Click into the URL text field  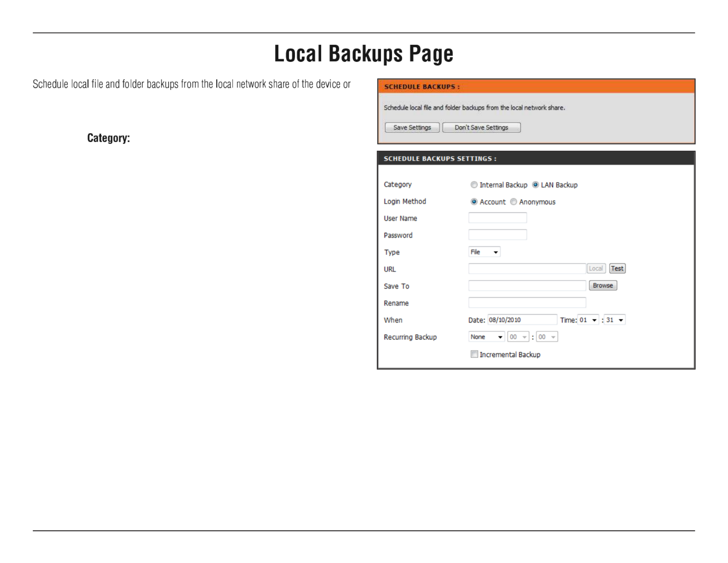pos(527,268)
